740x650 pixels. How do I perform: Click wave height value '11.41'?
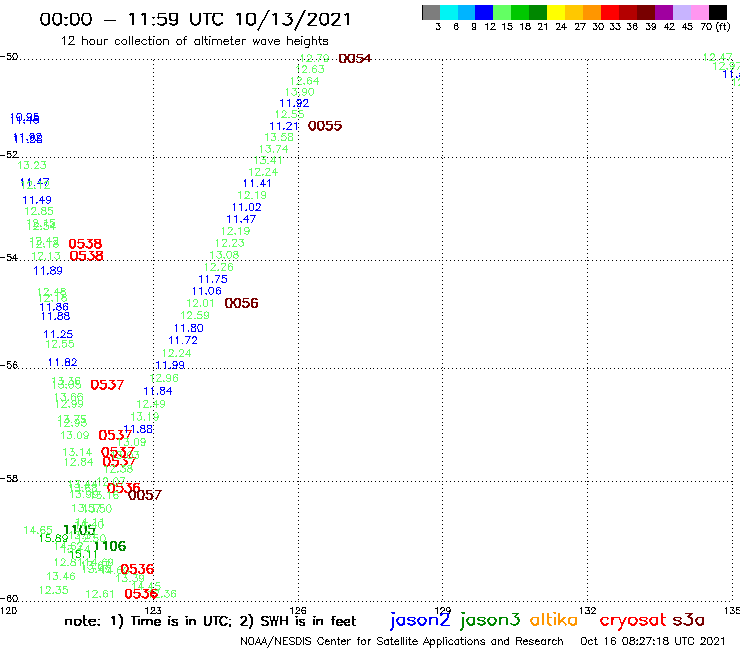pyautogui.click(x=257, y=184)
